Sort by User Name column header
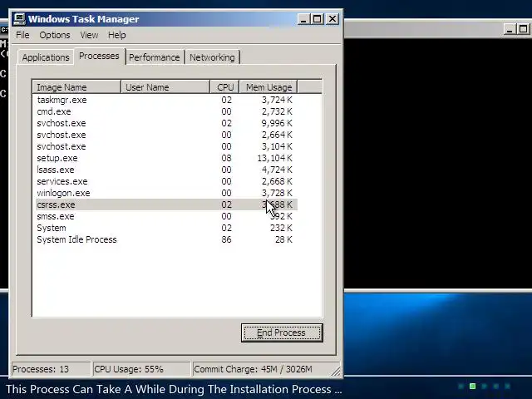The height and width of the screenshot is (399, 532). pyautogui.click(x=165, y=87)
